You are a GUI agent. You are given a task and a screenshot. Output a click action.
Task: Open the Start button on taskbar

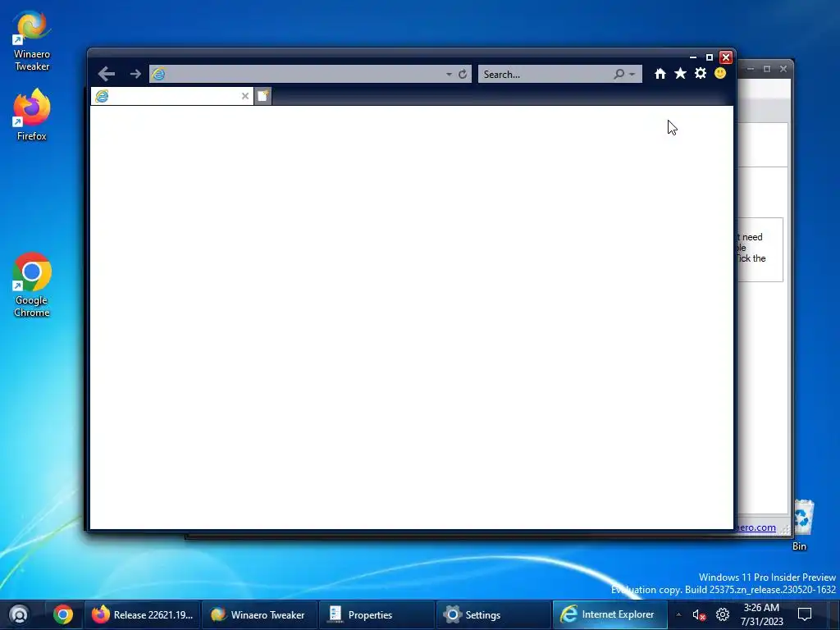click(20, 614)
